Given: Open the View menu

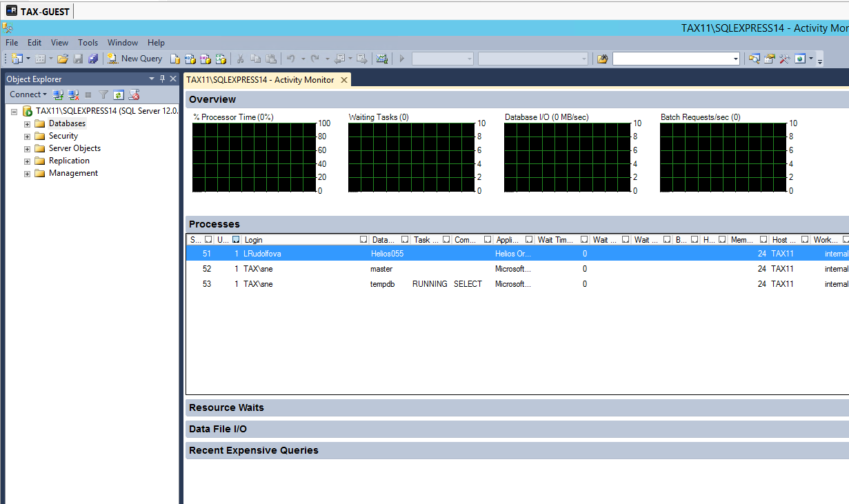Looking at the screenshot, I should (59, 43).
